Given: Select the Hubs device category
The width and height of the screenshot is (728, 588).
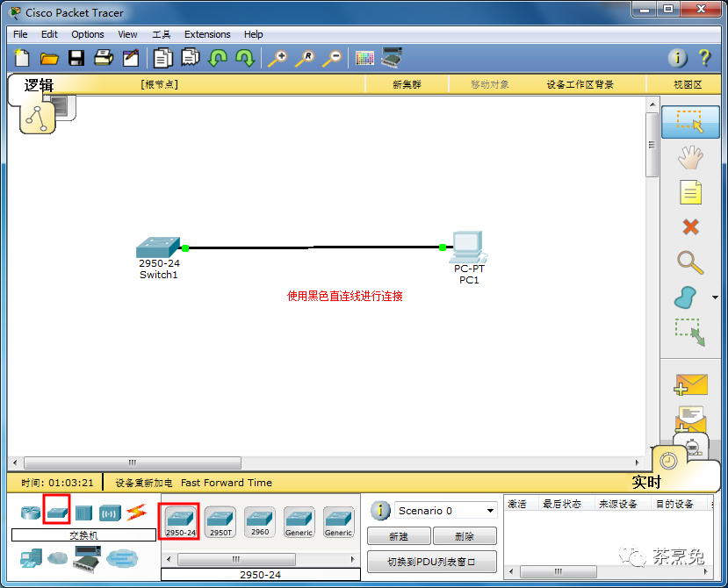Looking at the screenshot, I should click(84, 513).
